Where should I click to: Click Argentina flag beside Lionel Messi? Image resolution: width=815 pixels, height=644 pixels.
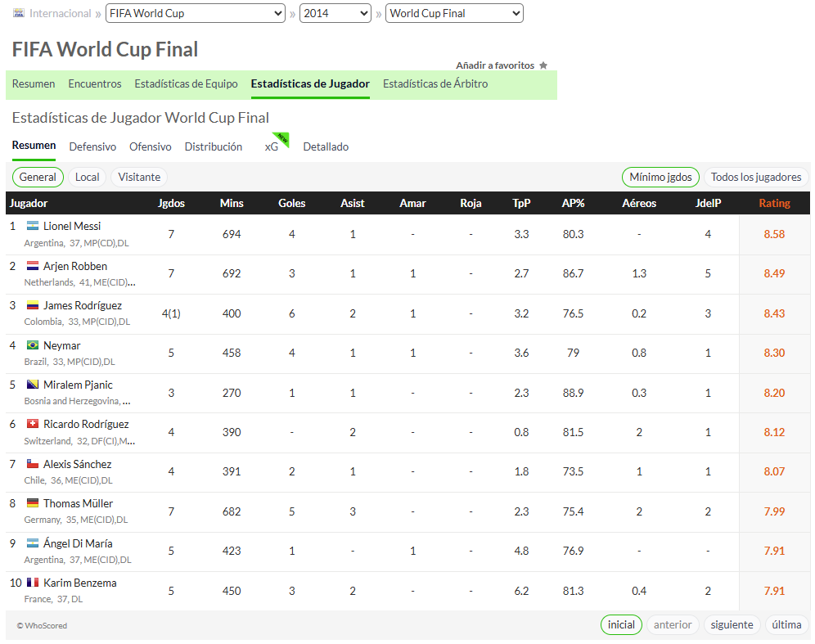pyautogui.click(x=33, y=226)
